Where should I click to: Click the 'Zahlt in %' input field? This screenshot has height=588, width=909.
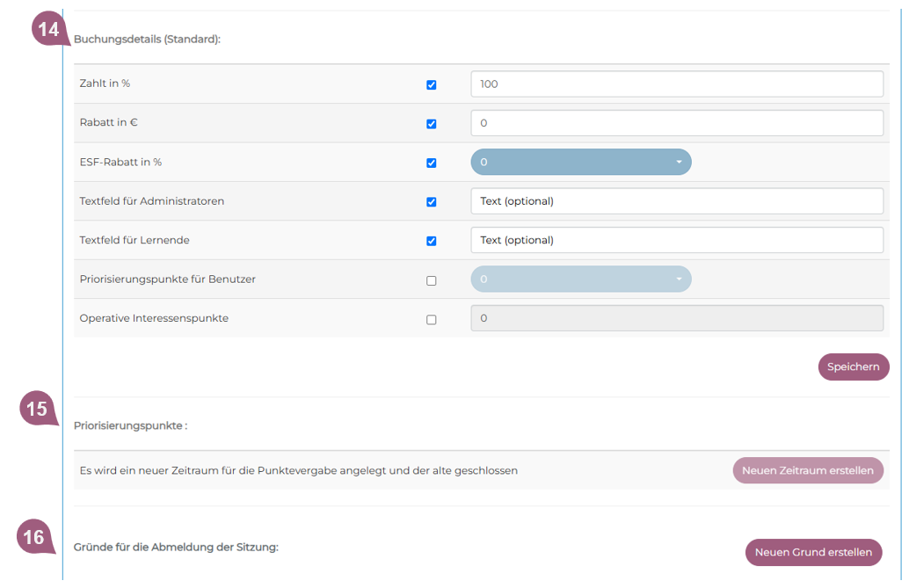tap(676, 84)
